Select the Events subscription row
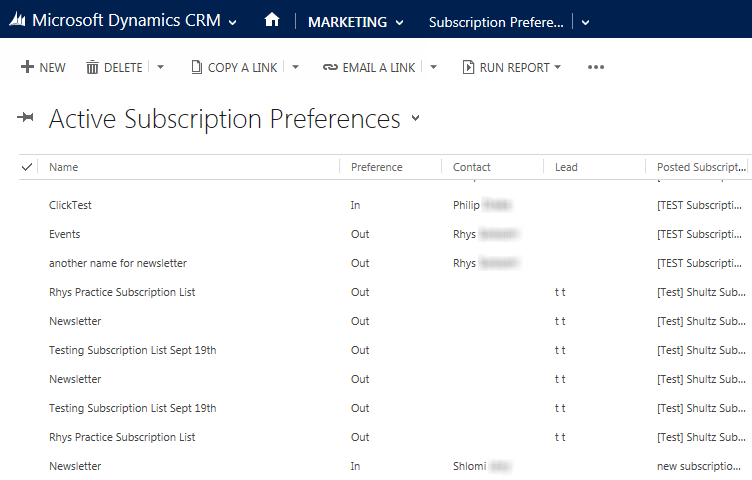 click(200, 234)
